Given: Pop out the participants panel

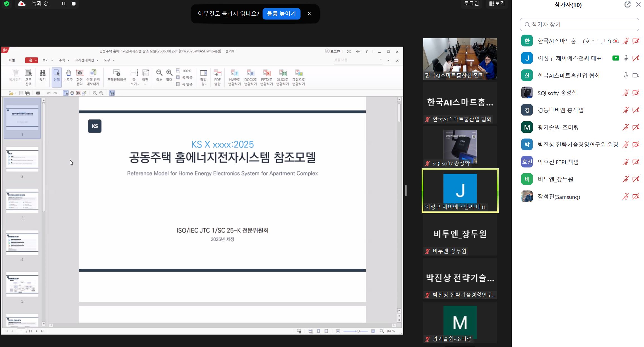Looking at the screenshot, I should [627, 4].
